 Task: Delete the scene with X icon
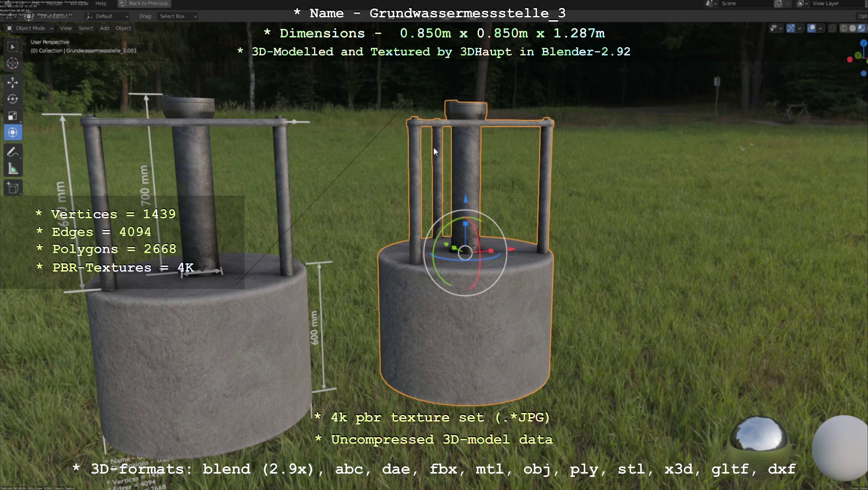pyautogui.click(x=787, y=3)
